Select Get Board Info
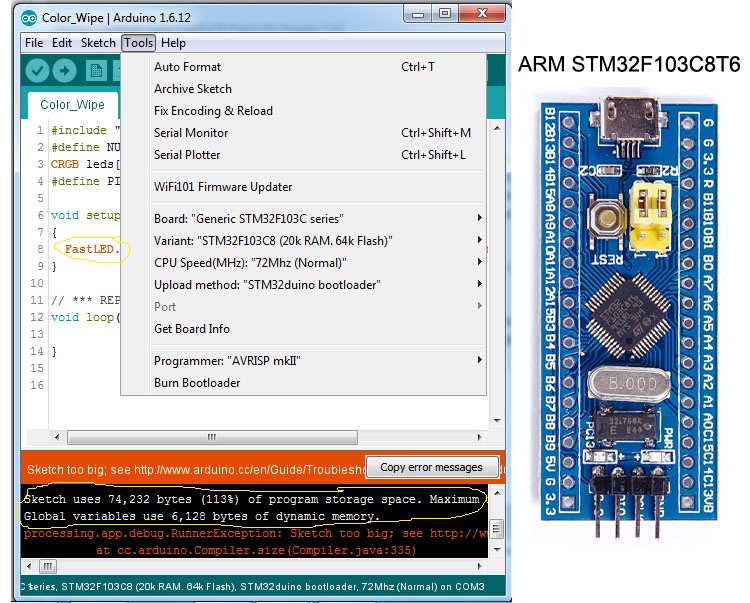The image size is (750, 603). 191,328
